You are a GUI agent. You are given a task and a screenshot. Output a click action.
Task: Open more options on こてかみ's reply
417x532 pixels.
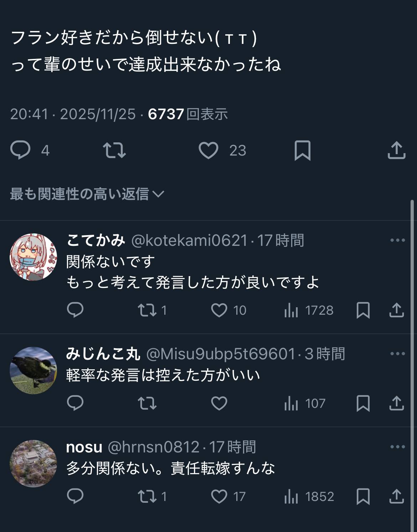(397, 240)
